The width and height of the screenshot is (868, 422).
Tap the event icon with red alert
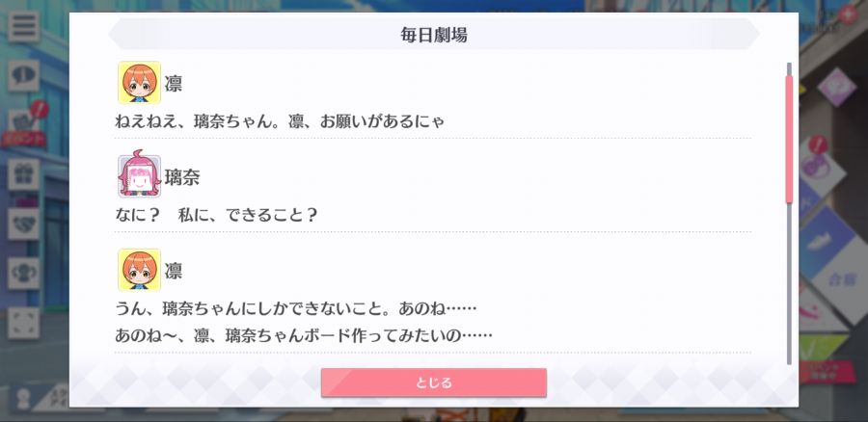click(25, 124)
